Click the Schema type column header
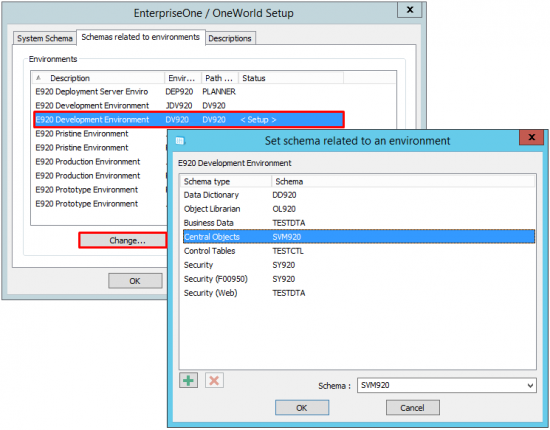The width and height of the screenshot is (550, 430). [x=226, y=182]
